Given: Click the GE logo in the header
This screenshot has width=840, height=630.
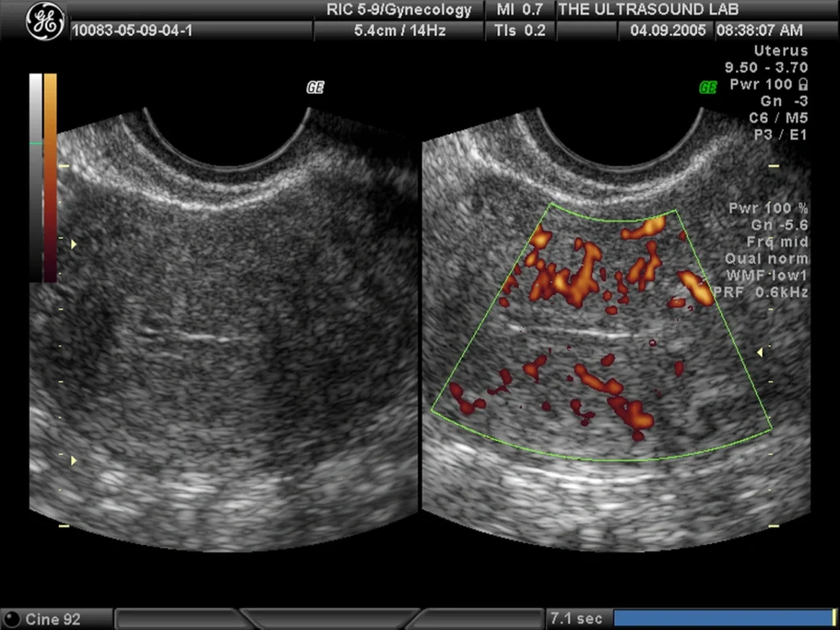Looking at the screenshot, I should [x=46, y=21].
